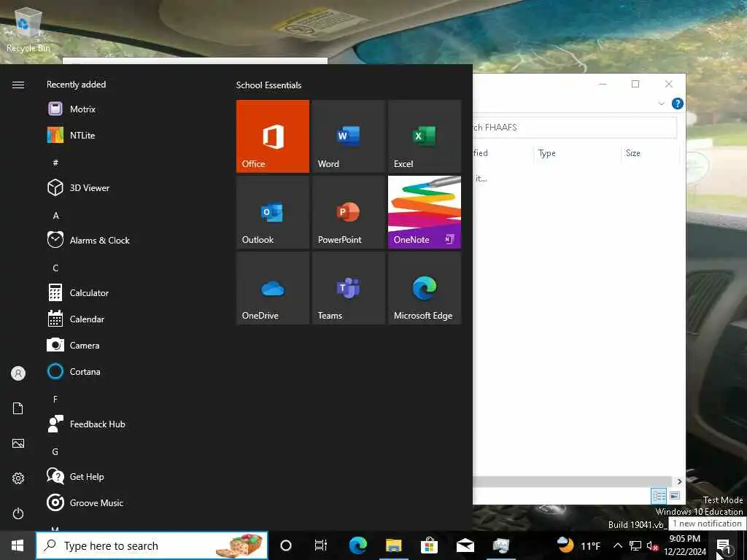Switch Explorer to large icons view

[675, 496]
